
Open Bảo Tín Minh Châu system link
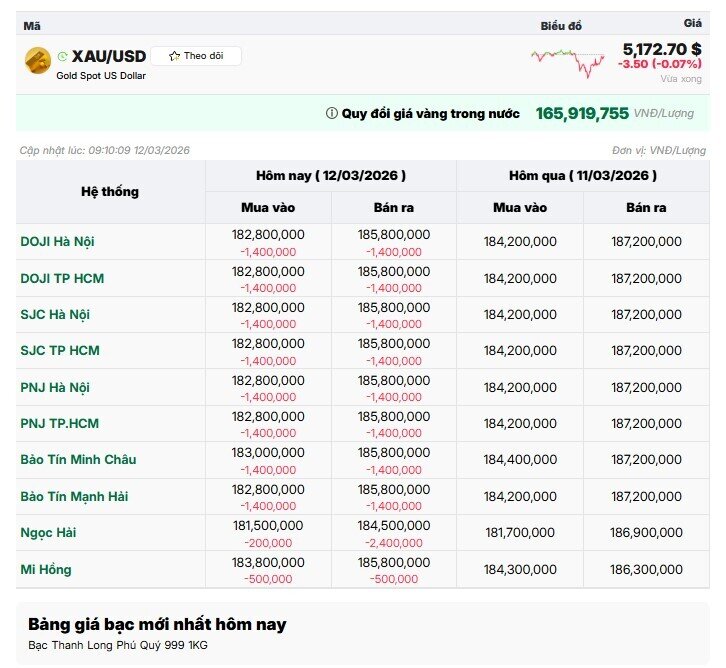click(78, 460)
